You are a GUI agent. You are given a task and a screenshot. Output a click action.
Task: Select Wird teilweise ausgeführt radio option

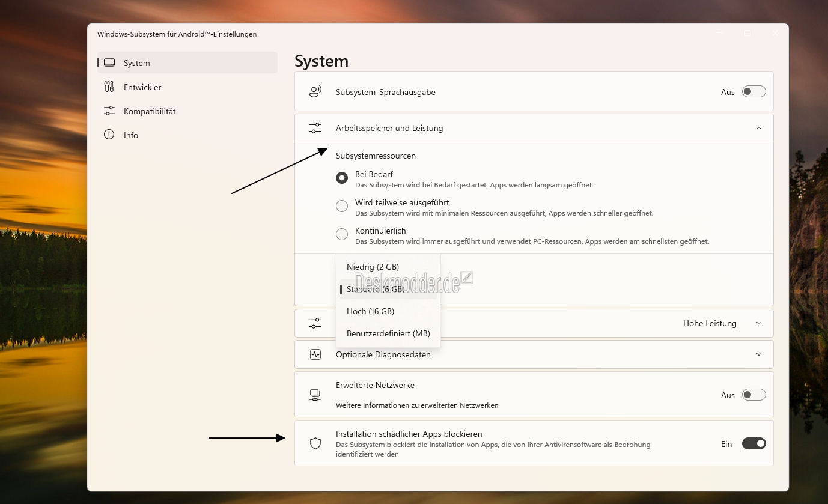tap(342, 206)
